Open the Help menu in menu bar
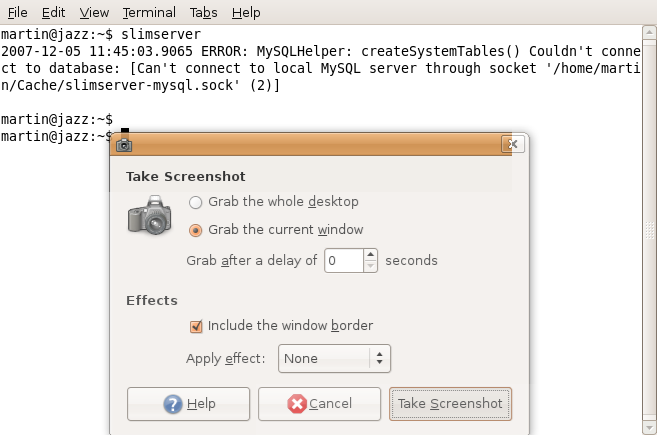Screen dimensions: 657x435 click(245, 13)
